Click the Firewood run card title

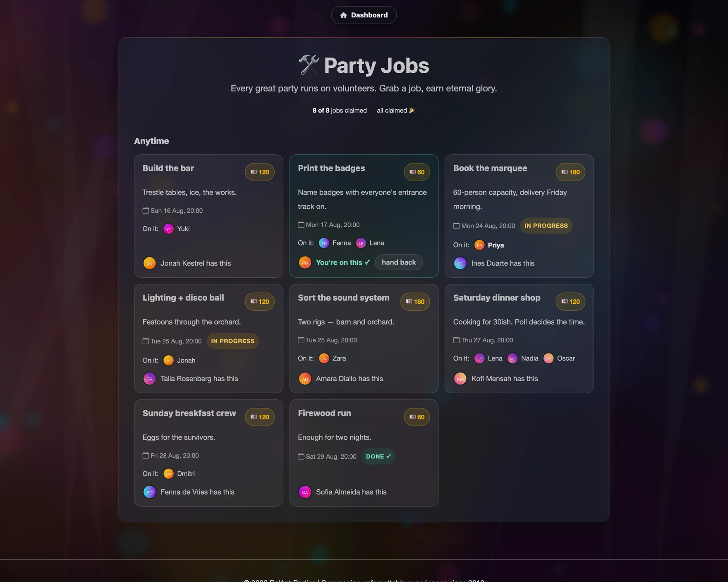tap(324, 413)
